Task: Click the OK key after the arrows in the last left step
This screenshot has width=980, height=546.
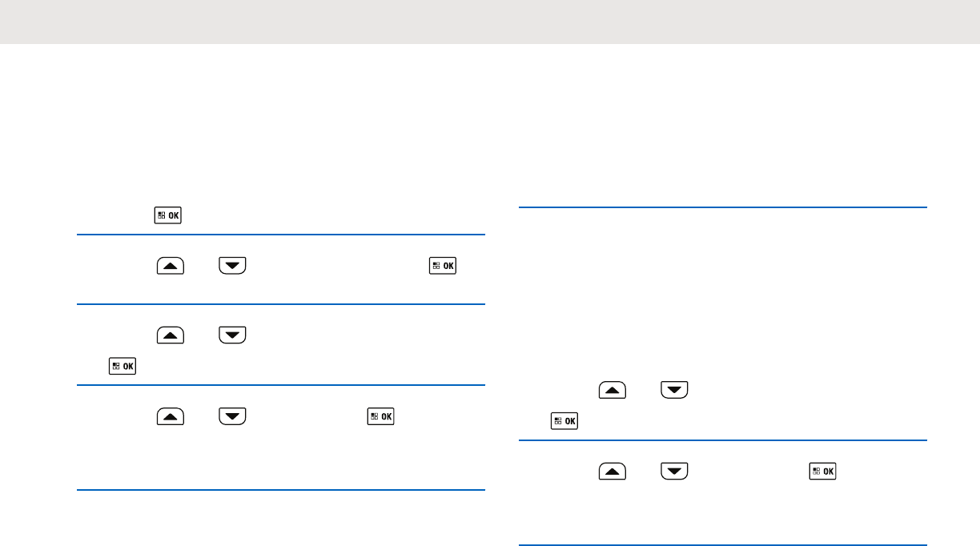Action: coord(381,416)
